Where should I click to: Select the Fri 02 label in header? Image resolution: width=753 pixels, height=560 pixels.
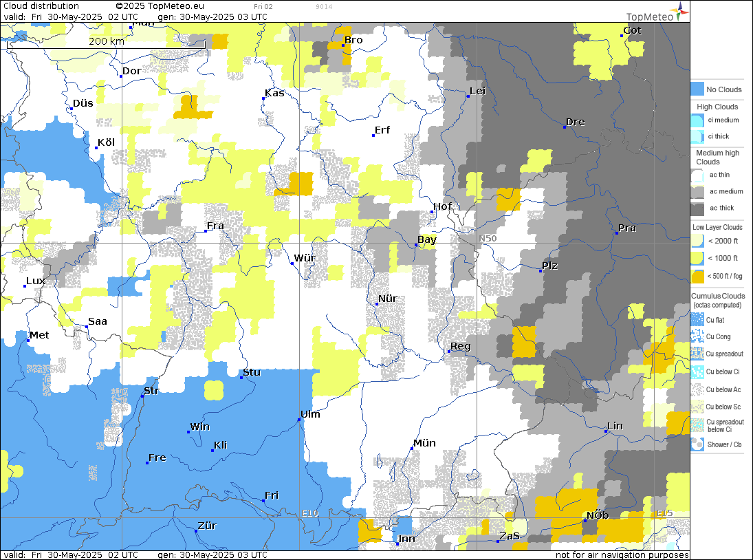coord(263,7)
